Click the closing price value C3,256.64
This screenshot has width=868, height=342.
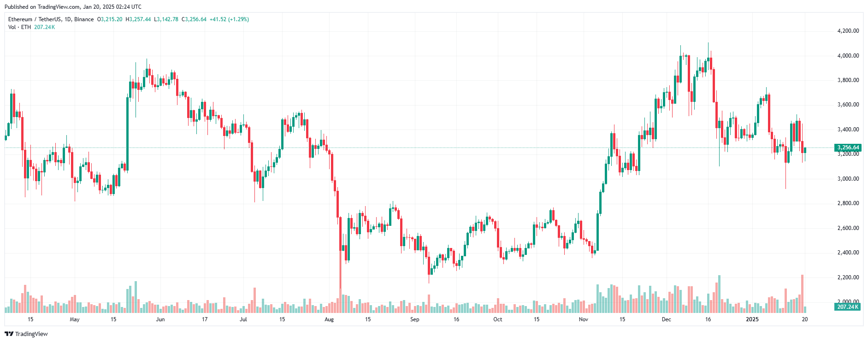[x=194, y=19]
